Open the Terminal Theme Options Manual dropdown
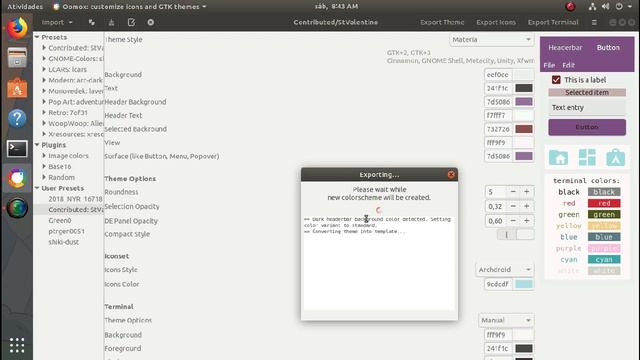 coord(506,320)
